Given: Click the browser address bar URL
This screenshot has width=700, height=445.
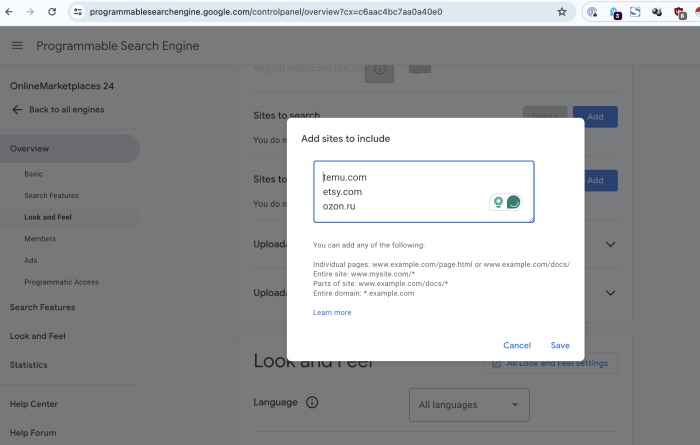Looking at the screenshot, I should coord(266,12).
